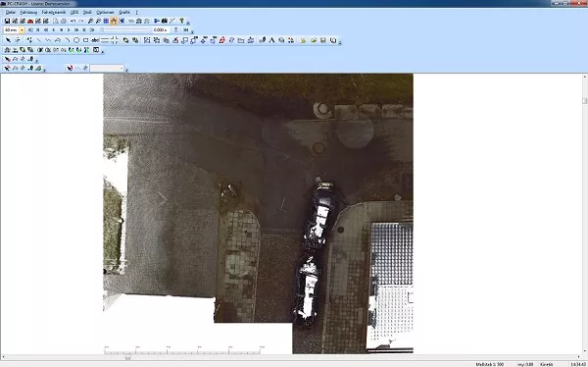Click the undo arrow icon
Screen dimensions: 588x367
73,21
